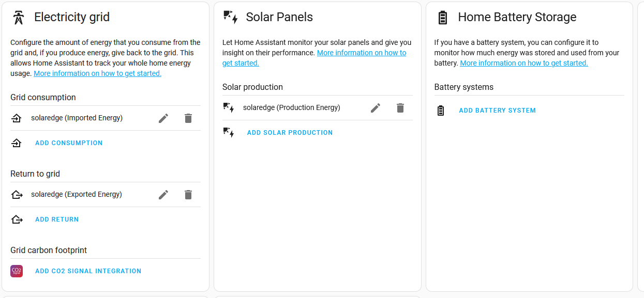Edit the solaredge Production Energy entry

(375, 107)
